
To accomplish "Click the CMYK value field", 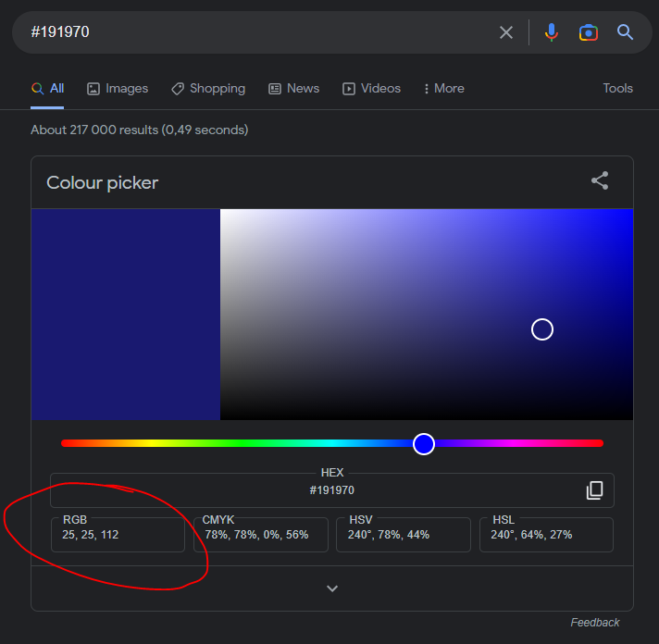I will [x=260, y=535].
